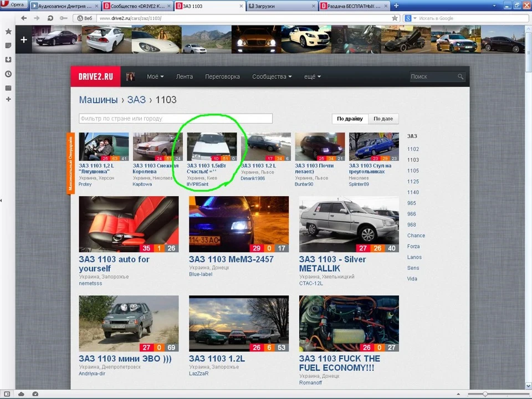Go forward in browser history

37,18
